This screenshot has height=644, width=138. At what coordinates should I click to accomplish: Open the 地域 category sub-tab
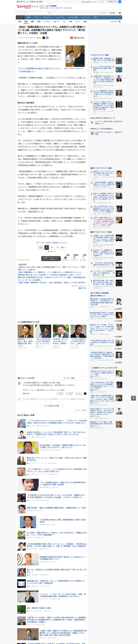click(85, 21)
